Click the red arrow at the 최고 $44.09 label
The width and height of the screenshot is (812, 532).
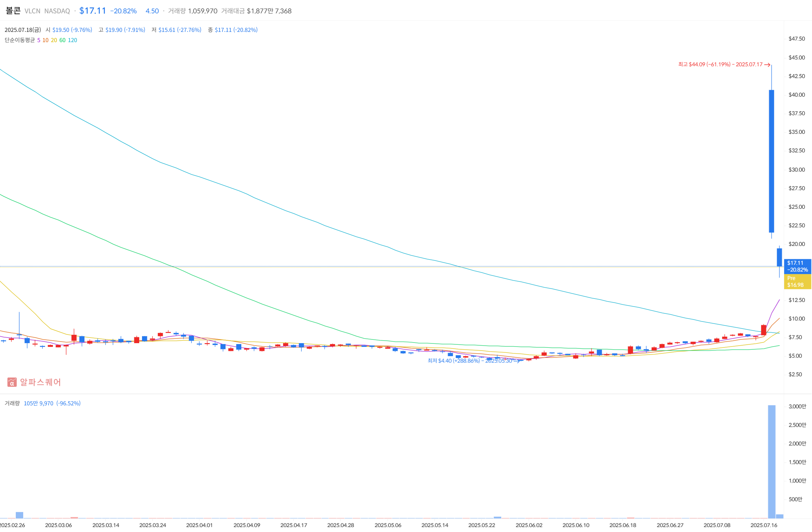click(x=767, y=64)
